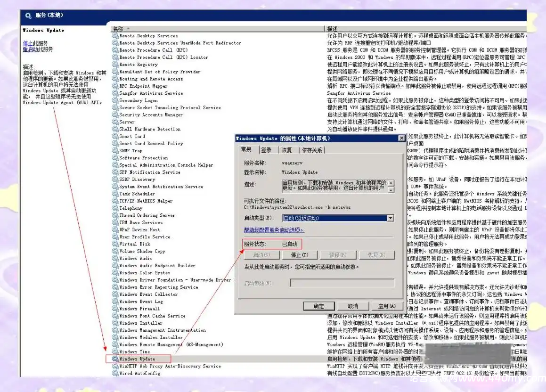Viewport: 546px width, 392px height.
Task: Click description box scroll-up arrow in dialog
Action: [x=391, y=183]
